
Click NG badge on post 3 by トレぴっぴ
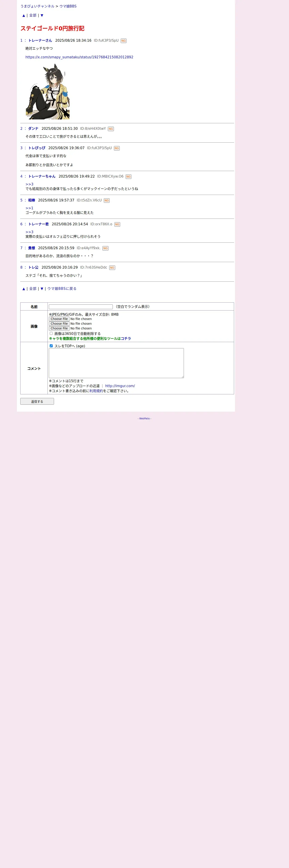pos(117,148)
